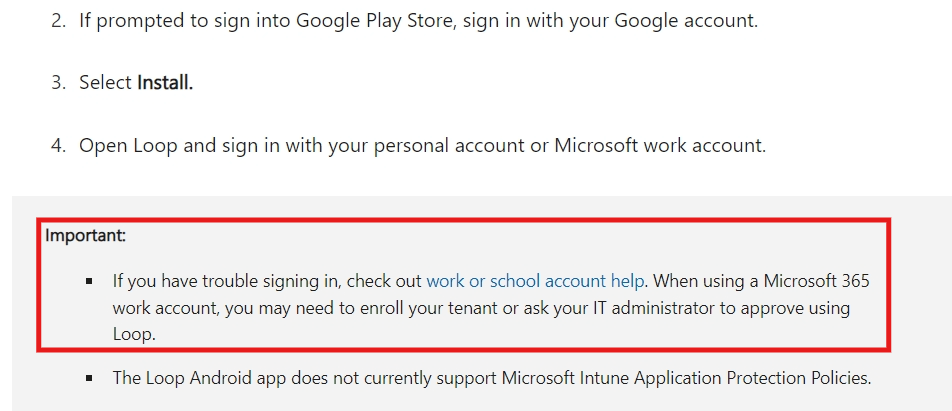952x411 pixels.
Task: Click the word 'Select' in step 3
Action: point(106,83)
